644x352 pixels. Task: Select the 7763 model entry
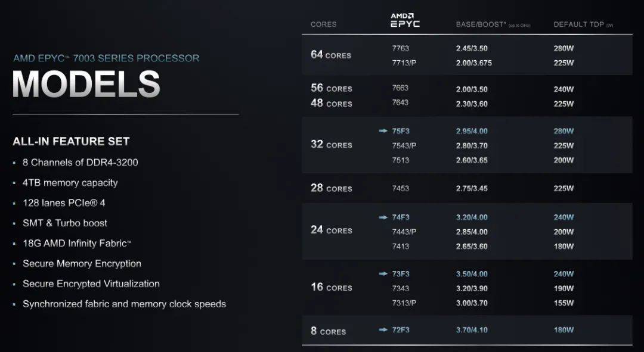pyautogui.click(x=400, y=48)
